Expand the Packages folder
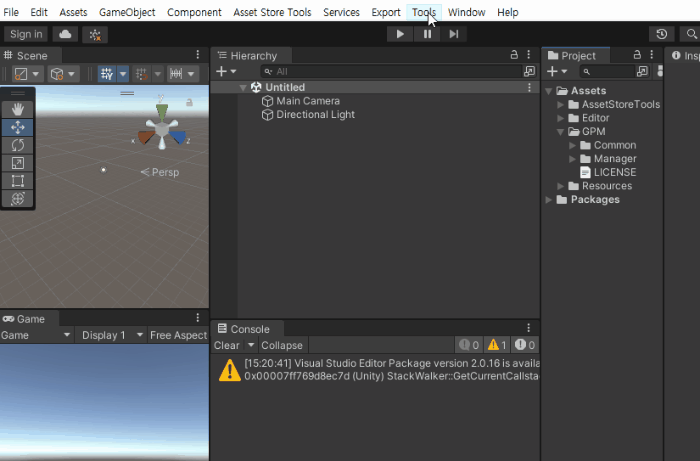700x461 pixels. coord(549,200)
